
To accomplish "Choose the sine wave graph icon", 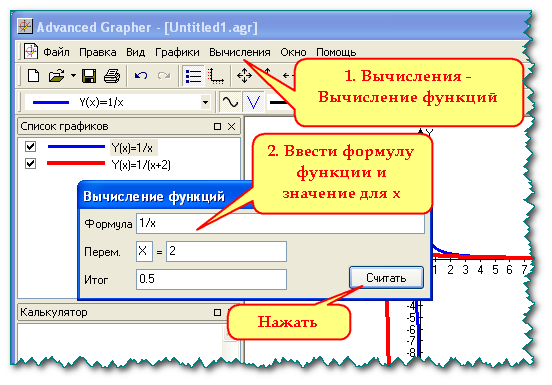I will pos(230,102).
